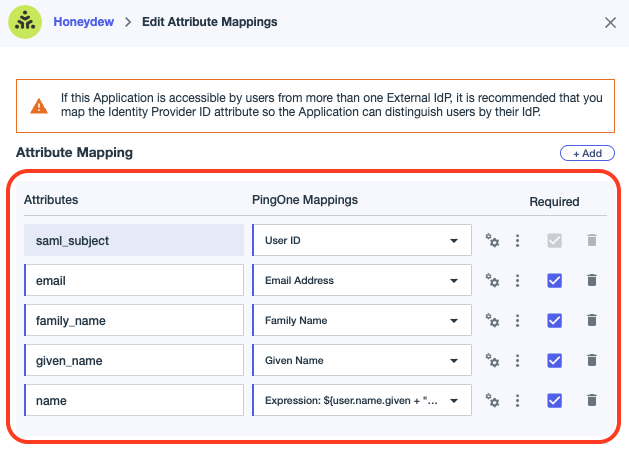This screenshot has height=449, width=629.
Task: Uncheck Required for the given_name attribute
Action: pyautogui.click(x=554, y=360)
